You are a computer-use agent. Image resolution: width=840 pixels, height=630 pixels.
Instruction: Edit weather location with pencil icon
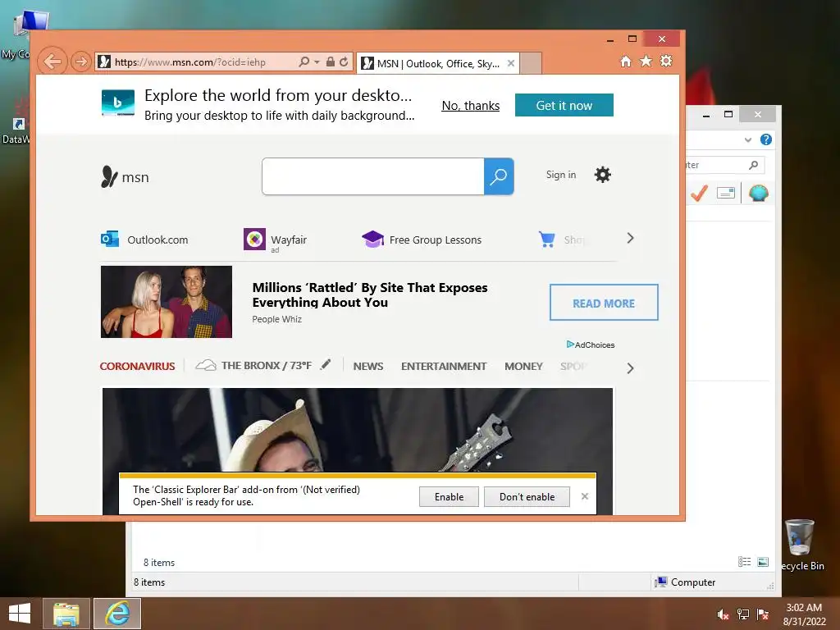tap(325, 365)
